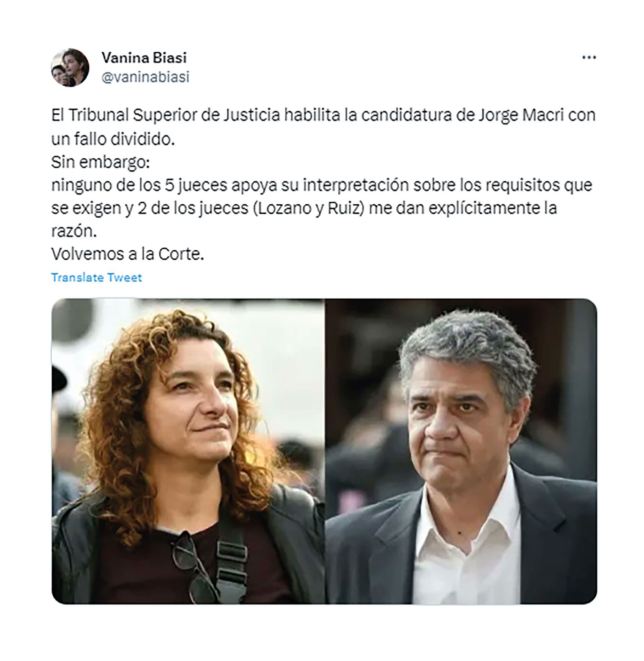Open the three-dot more options menu

[x=589, y=57]
